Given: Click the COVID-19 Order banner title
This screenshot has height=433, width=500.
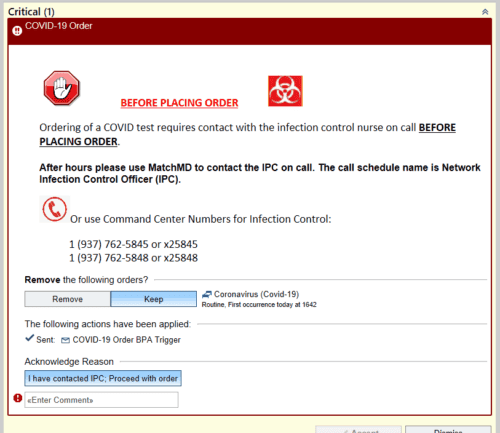Looking at the screenshot, I should tap(59, 26).
